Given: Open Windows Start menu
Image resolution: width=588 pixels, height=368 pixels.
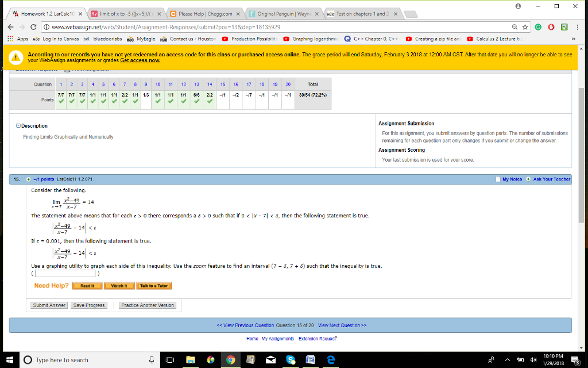Looking at the screenshot, I should pyautogui.click(x=10, y=360).
